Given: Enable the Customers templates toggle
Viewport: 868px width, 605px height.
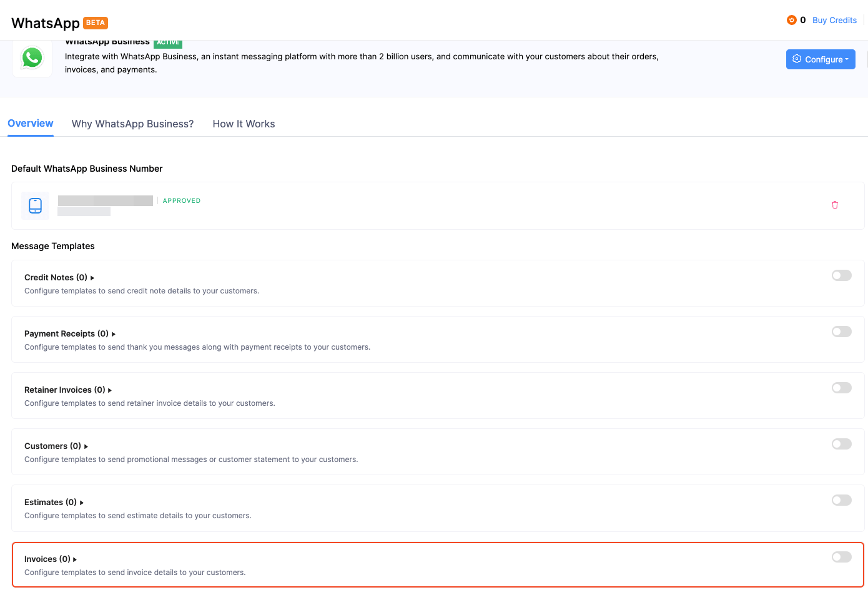Looking at the screenshot, I should point(842,444).
